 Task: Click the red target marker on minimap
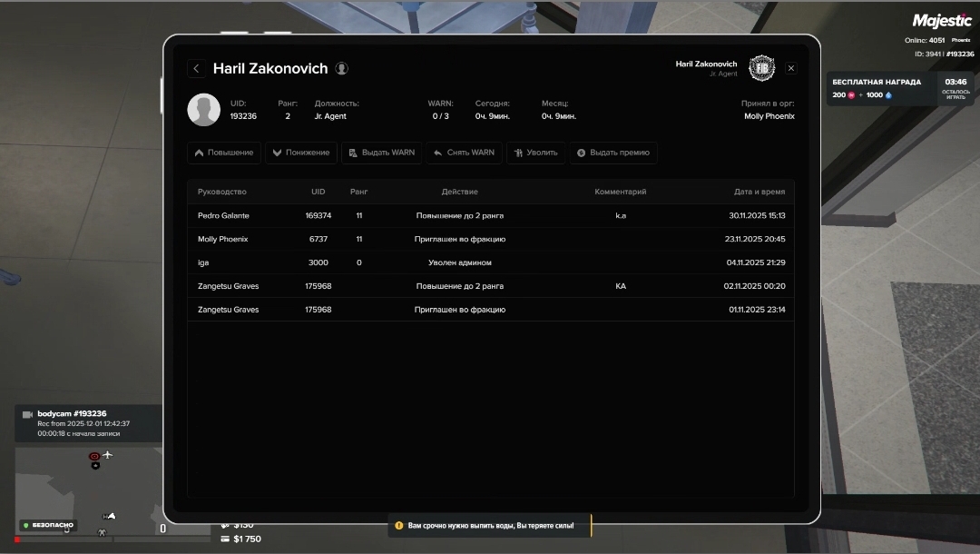click(x=94, y=457)
